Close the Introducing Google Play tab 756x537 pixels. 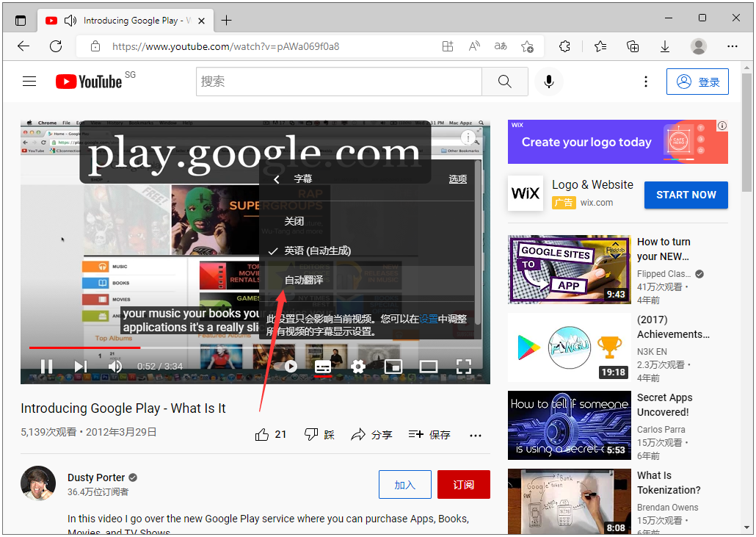pos(202,21)
